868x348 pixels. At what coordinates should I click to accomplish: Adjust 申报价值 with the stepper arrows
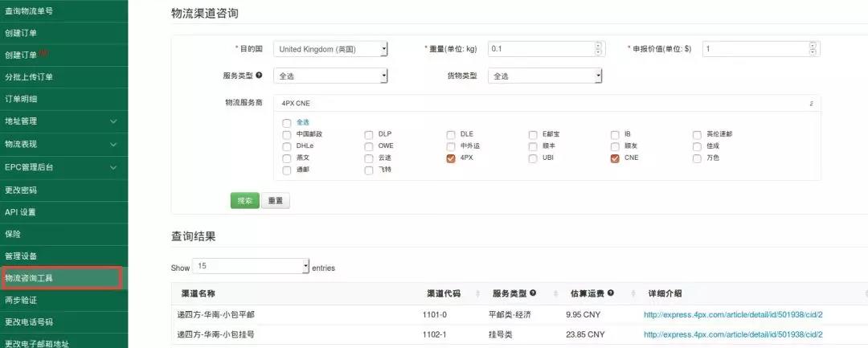pyautogui.click(x=814, y=46)
